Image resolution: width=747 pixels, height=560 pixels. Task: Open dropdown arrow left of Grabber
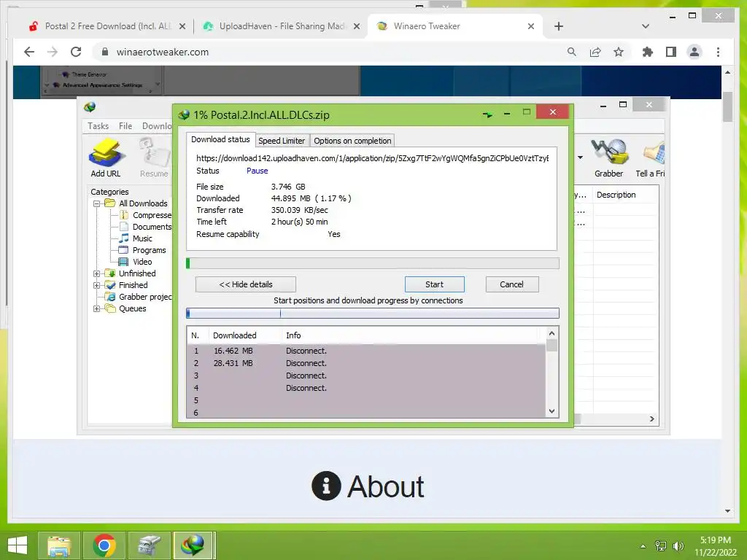(580, 157)
